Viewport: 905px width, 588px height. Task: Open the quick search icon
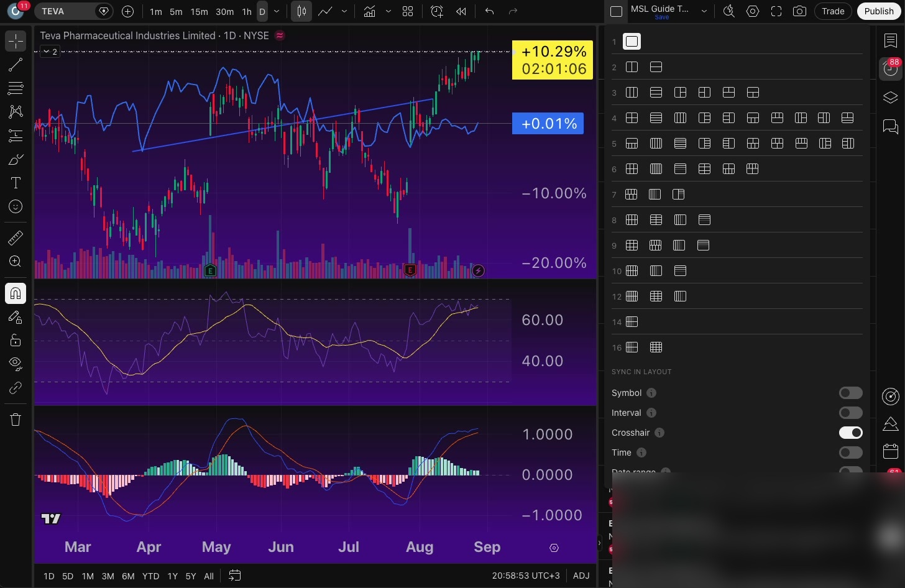click(x=729, y=11)
